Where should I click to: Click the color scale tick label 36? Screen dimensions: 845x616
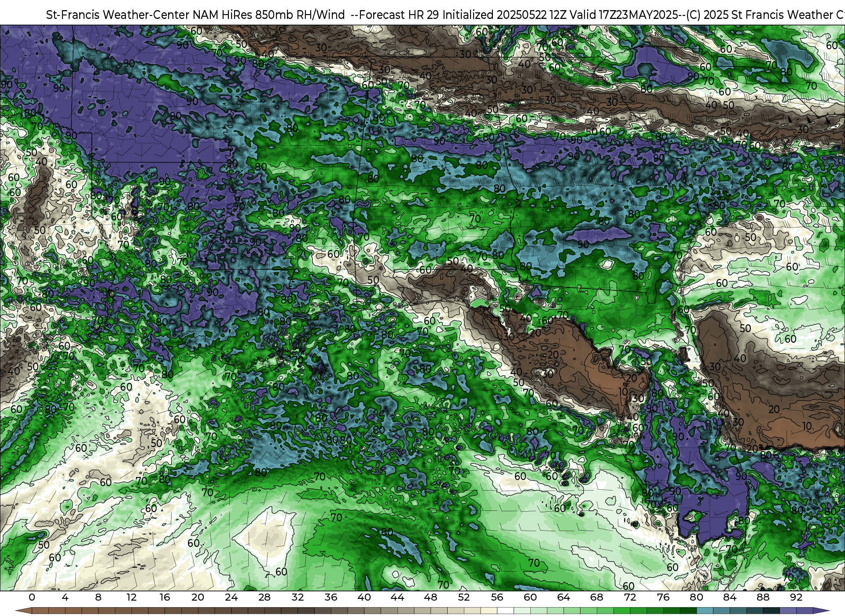(x=331, y=598)
